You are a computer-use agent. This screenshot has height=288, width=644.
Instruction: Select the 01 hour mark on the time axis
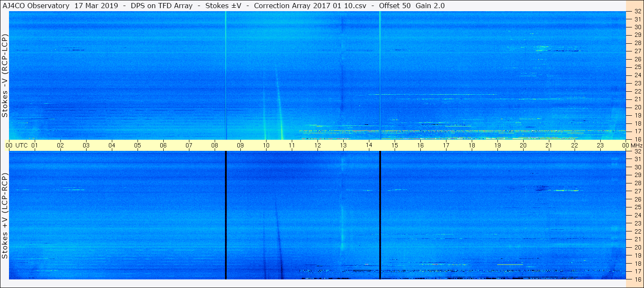click(x=35, y=145)
